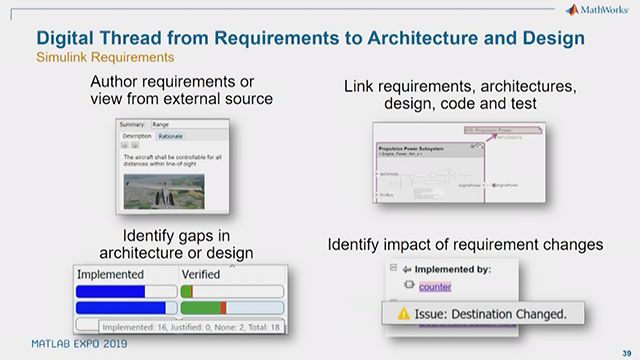Click the second green Verified progress bar
640x360 pixels.
tap(232, 308)
